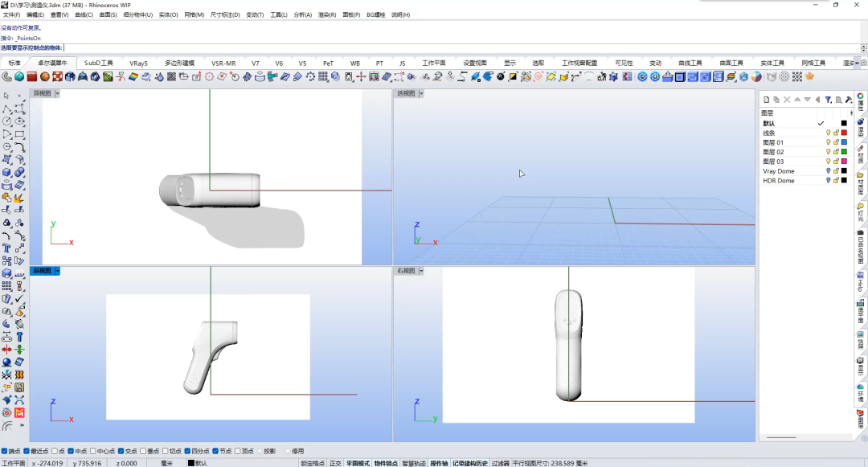This screenshot has height=467, width=868.
Task: Open the 曲面(S) menu
Action: pyautogui.click(x=108, y=15)
